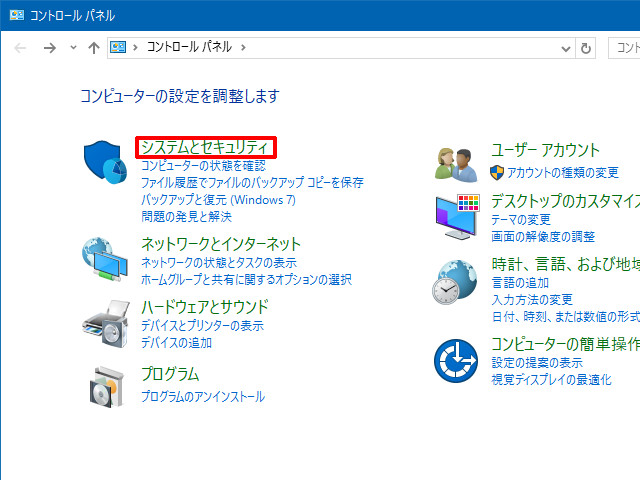Click the コントロール パネル breadcrumb in the address bar
Image resolution: width=640 pixels, height=480 pixels.
(189, 47)
